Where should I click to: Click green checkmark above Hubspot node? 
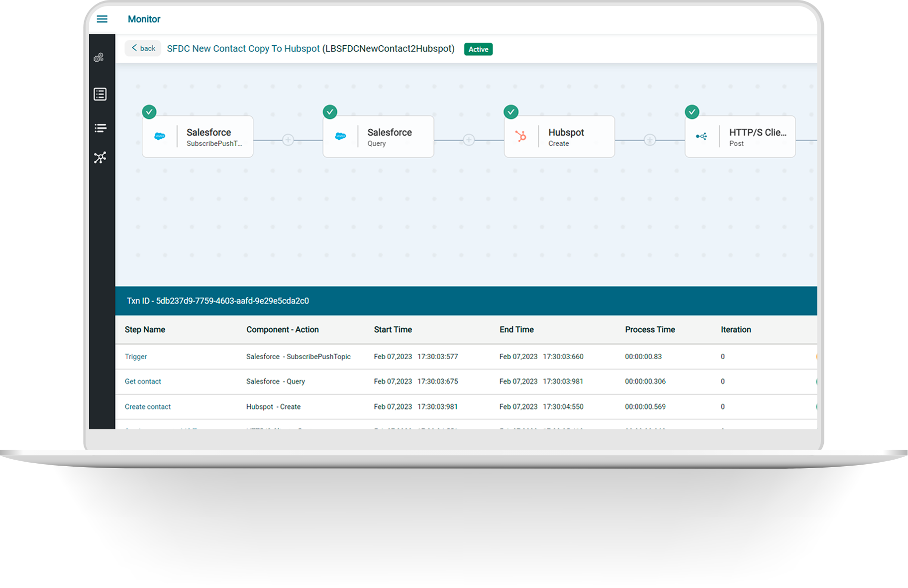click(x=511, y=112)
